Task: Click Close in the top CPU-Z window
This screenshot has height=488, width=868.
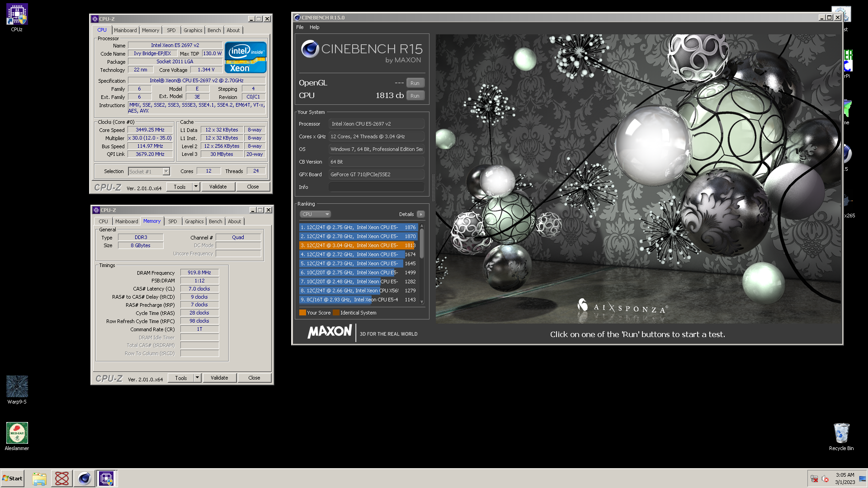Action: click(253, 187)
